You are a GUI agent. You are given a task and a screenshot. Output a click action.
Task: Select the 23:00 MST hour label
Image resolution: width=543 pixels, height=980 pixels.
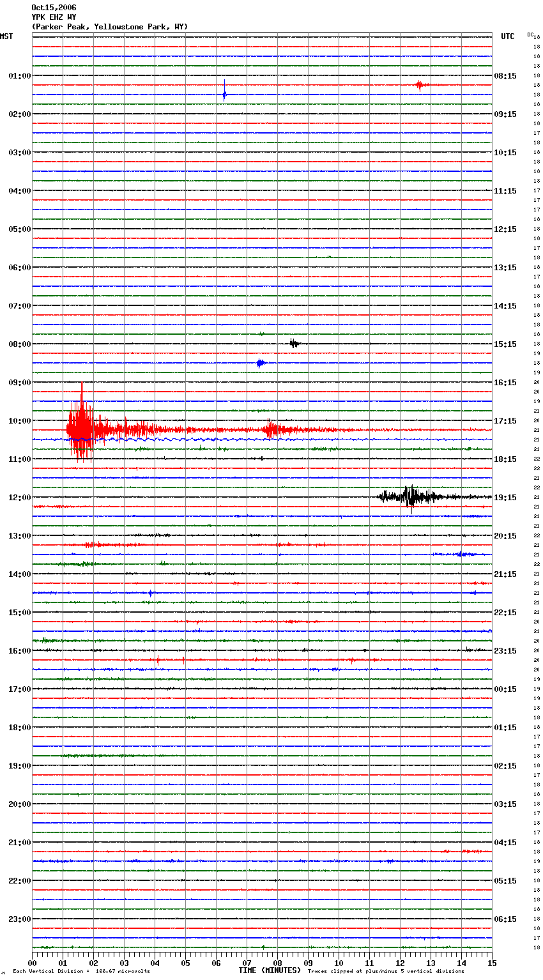click(19, 919)
